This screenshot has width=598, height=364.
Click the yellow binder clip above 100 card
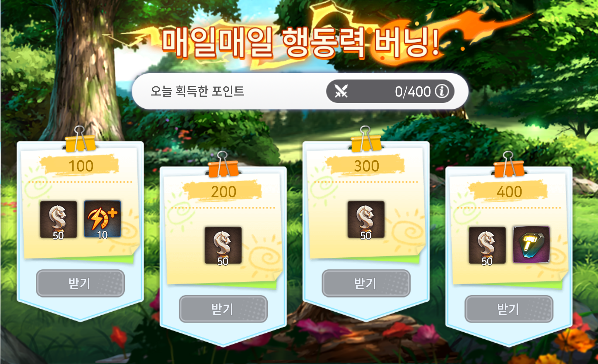point(80,139)
